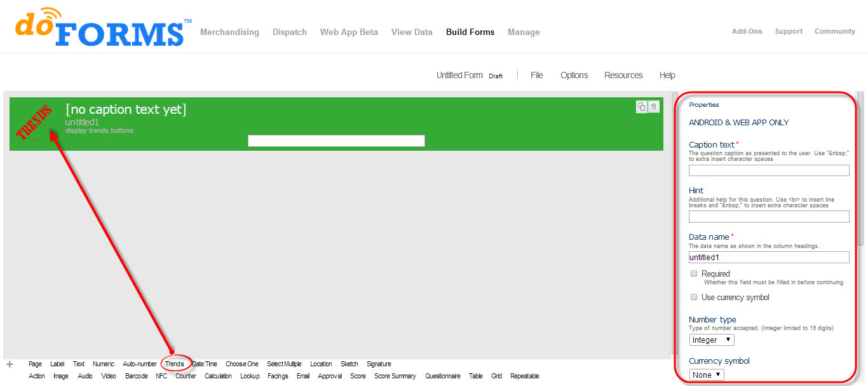This screenshot has width=868, height=386.
Task: Insert a Signature element
Action: [x=379, y=364]
